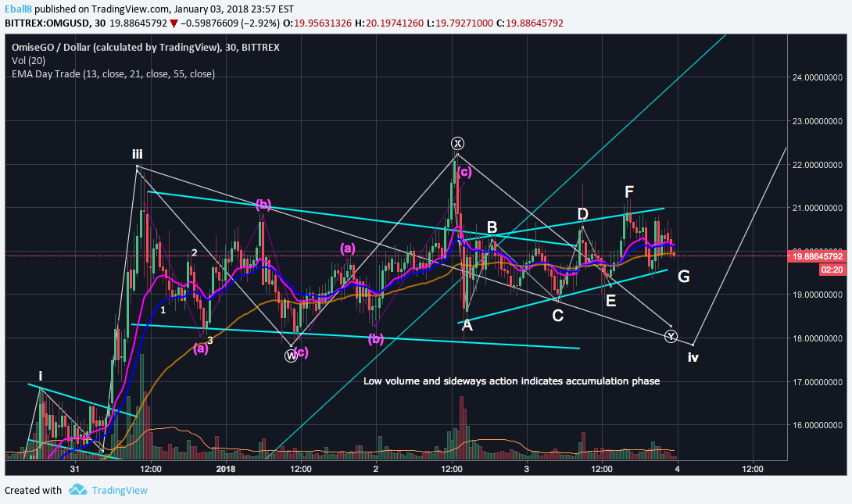
Task: Click the 18.00000000 price axis label
Action: click(x=818, y=338)
